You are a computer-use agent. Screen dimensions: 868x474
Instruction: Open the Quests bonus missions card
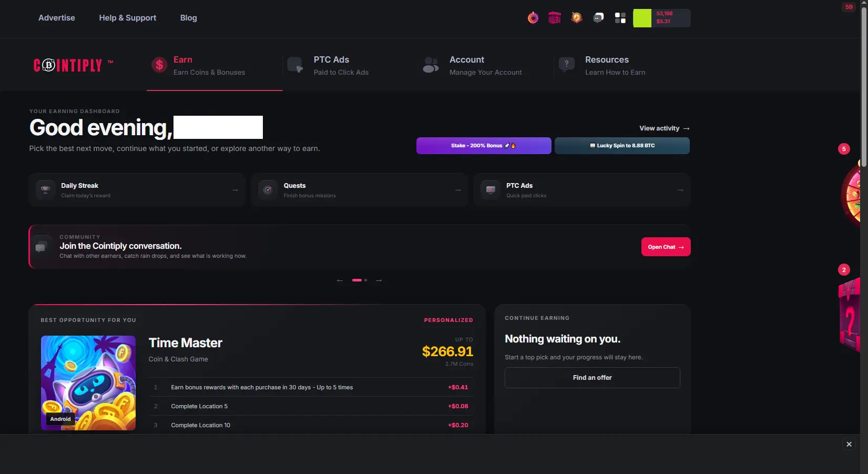click(x=360, y=190)
